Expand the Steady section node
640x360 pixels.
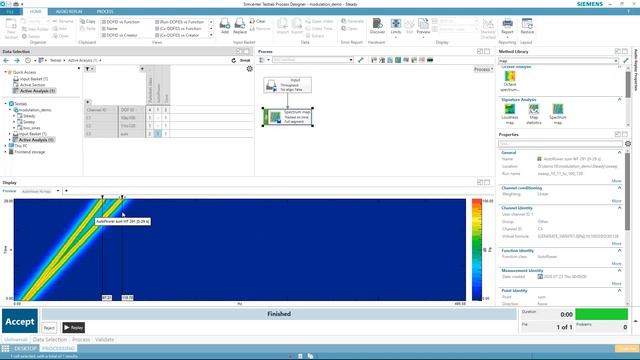click(x=14, y=116)
